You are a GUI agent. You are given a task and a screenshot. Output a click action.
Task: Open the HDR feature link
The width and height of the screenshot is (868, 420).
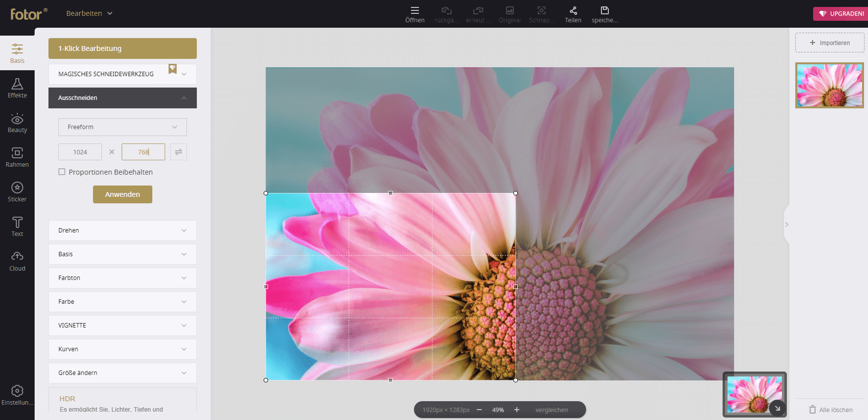point(67,399)
